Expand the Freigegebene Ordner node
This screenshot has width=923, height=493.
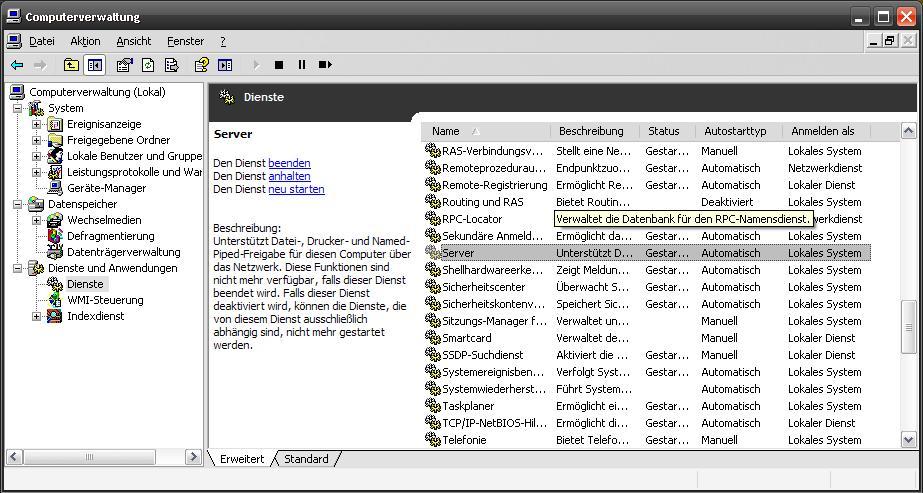[36, 140]
